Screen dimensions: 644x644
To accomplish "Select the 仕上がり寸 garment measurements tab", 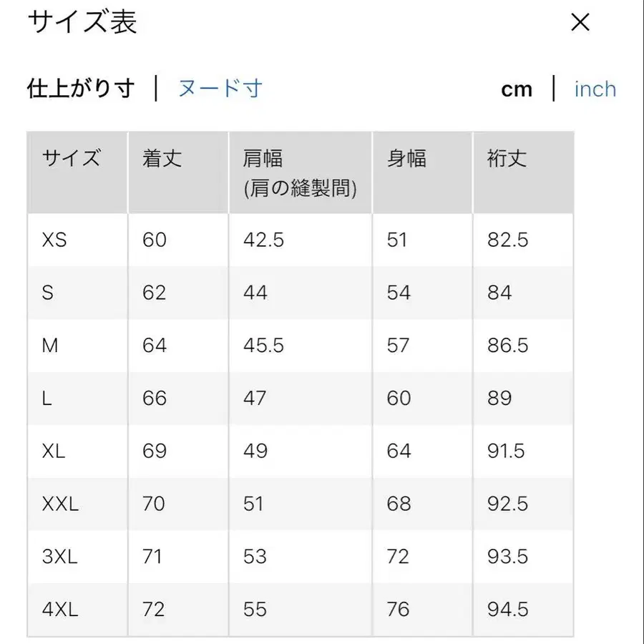I will pyautogui.click(x=81, y=88).
